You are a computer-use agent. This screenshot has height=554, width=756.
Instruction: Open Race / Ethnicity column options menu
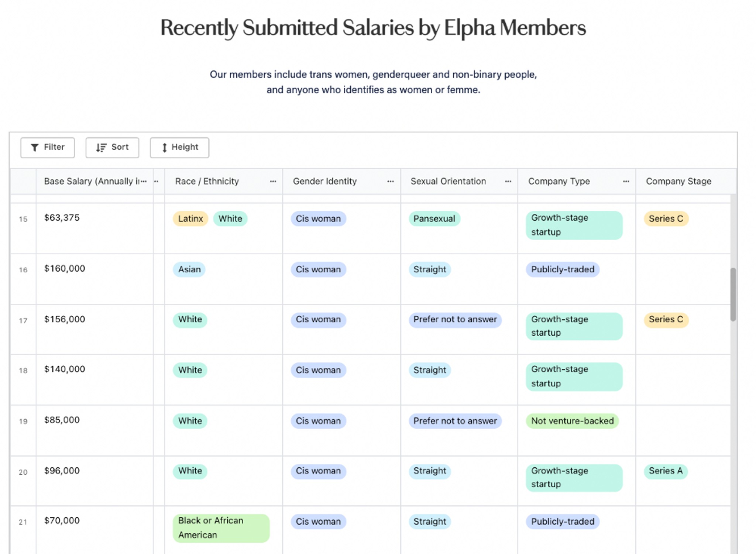pos(273,181)
